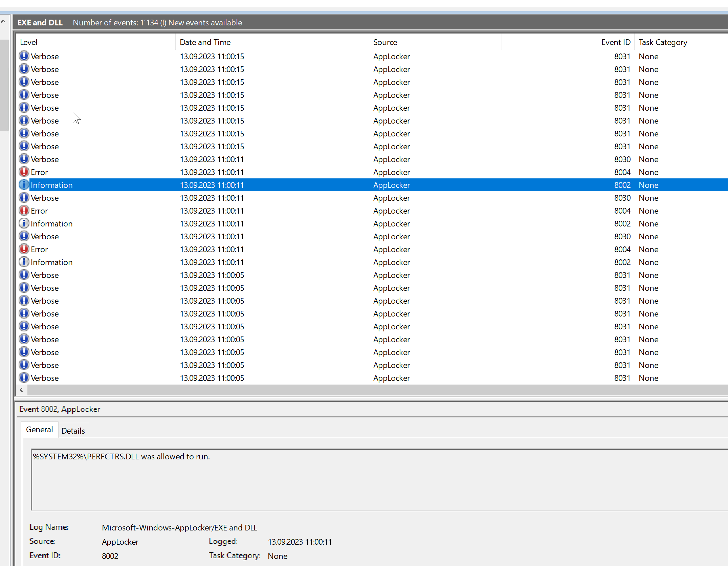This screenshot has width=728, height=566.
Task: Sort events by the Source column
Action: (x=385, y=42)
